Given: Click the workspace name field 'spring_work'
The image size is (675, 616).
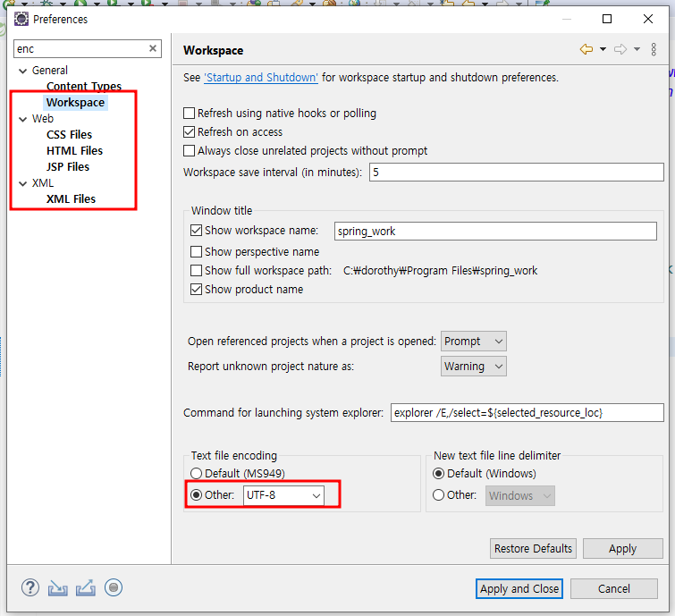Looking at the screenshot, I should 495,232.
